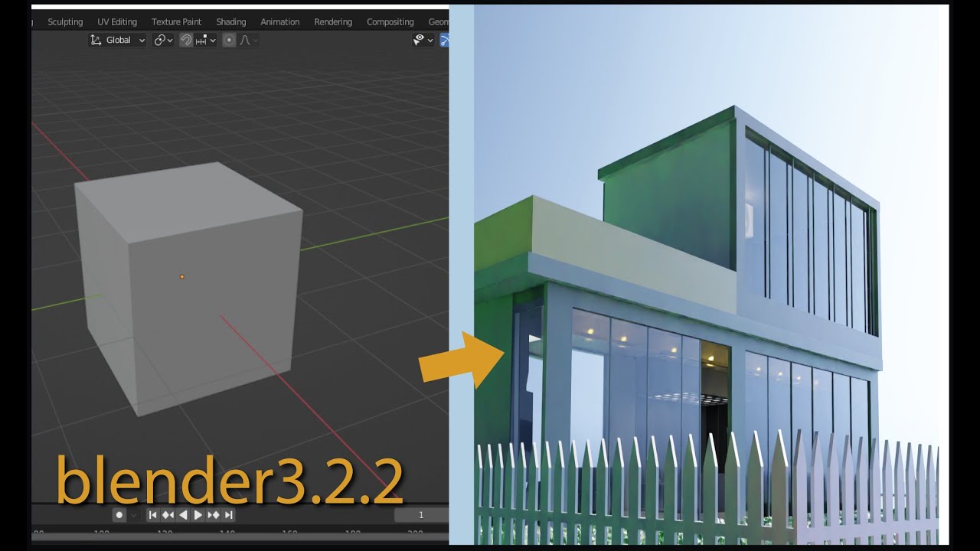Jump to the timeline start frame
980x551 pixels.
pyautogui.click(x=152, y=515)
